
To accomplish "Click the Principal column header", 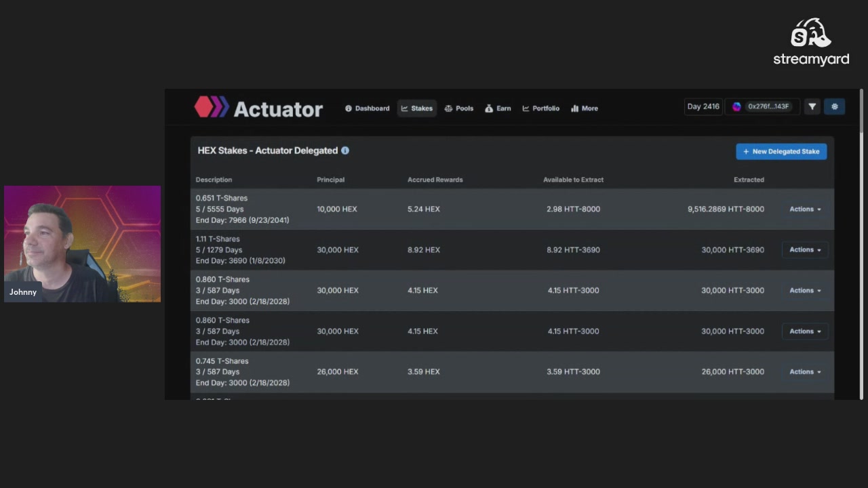I will point(330,180).
